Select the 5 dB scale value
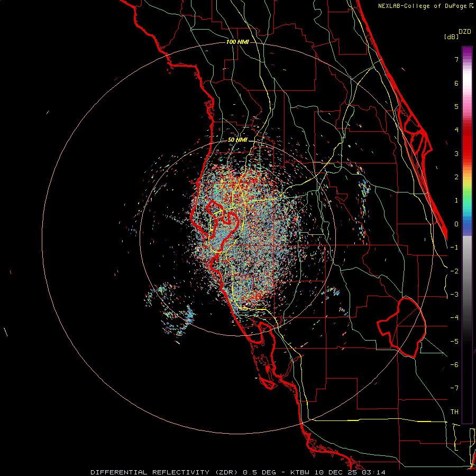The image size is (476, 476). (x=456, y=106)
